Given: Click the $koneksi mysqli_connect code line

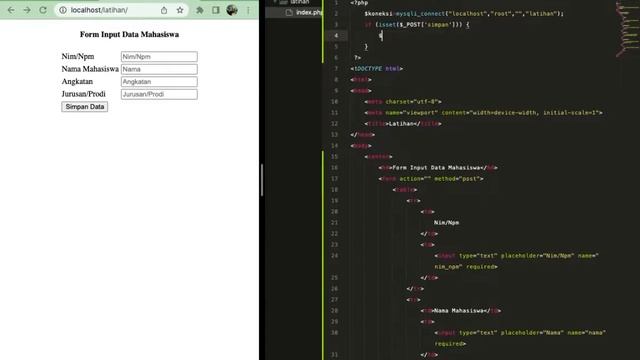Looking at the screenshot, I should pos(464,13).
